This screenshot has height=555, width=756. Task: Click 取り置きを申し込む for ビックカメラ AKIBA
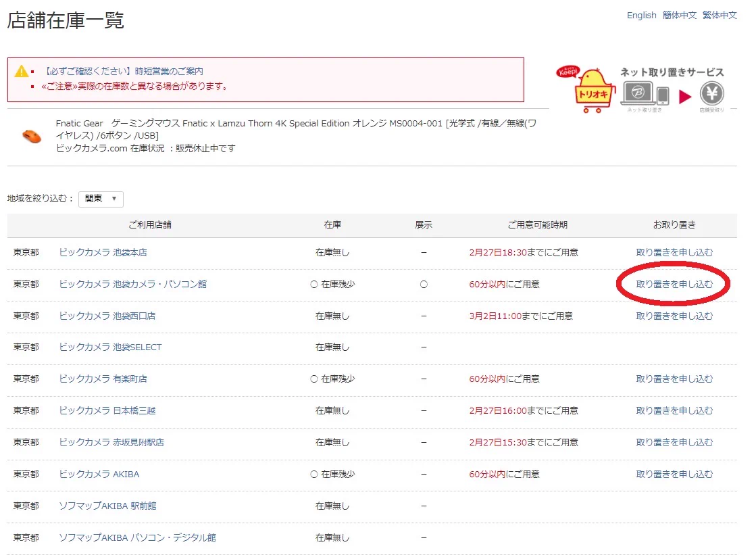674,475
